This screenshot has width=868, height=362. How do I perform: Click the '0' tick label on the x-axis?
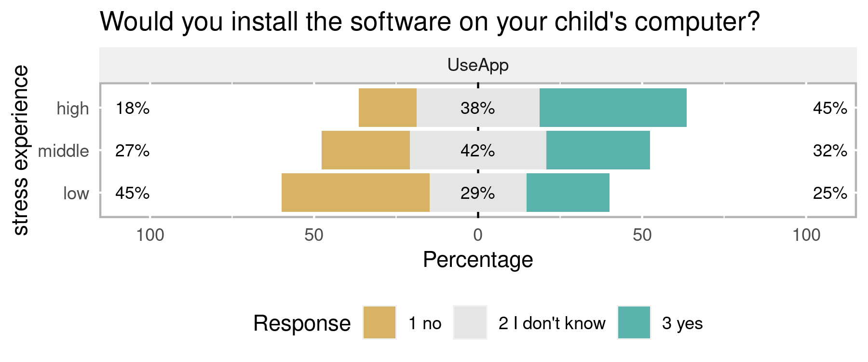[478, 235]
